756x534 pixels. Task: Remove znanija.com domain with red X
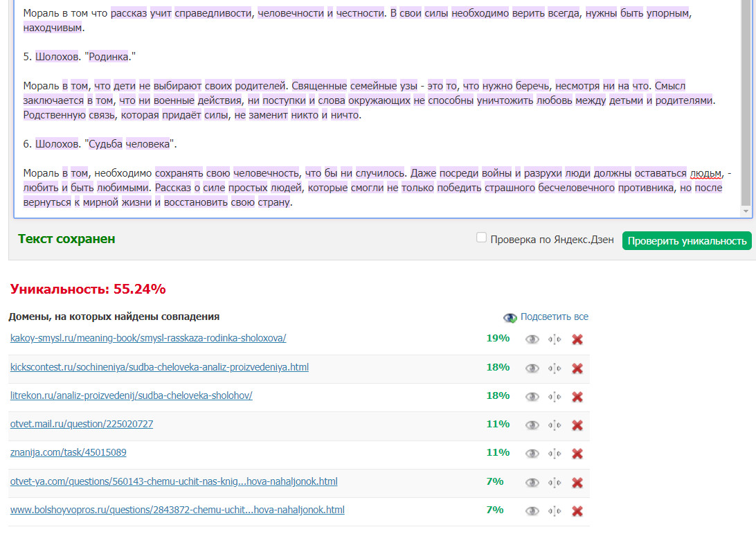[x=577, y=454]
